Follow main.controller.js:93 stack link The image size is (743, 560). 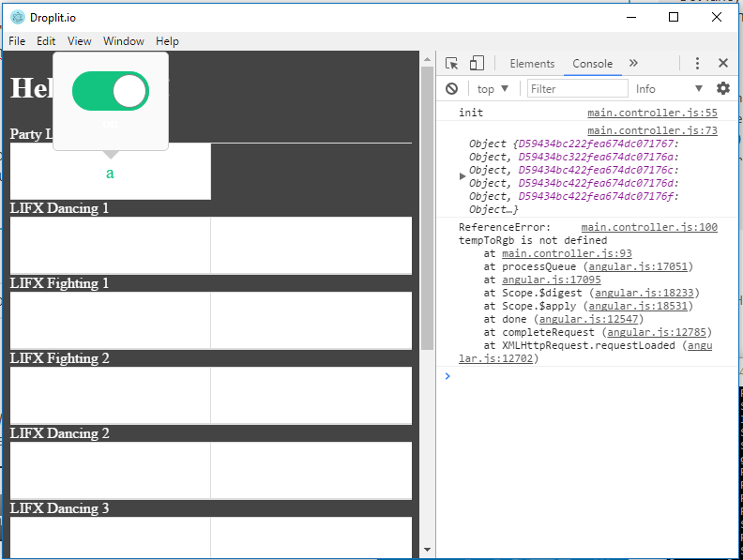coord(567,253)
